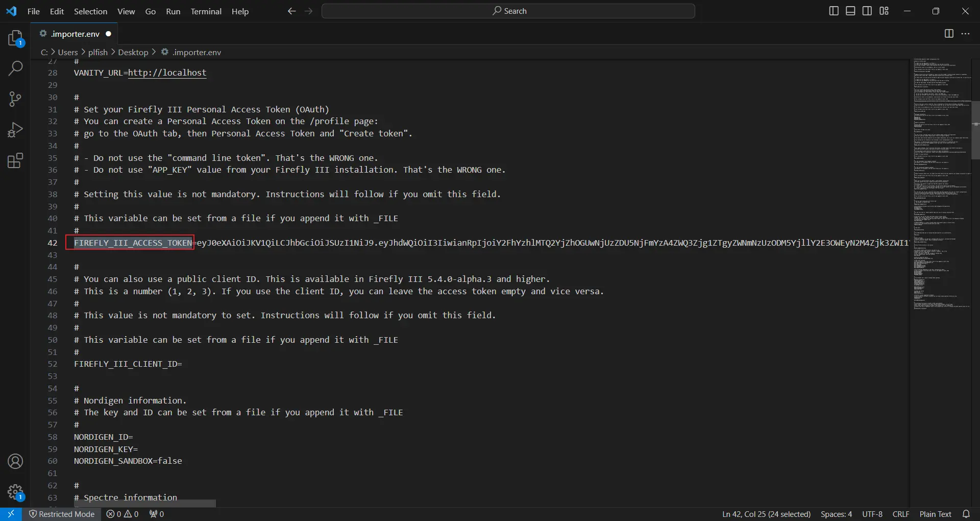The height and width of the screenshot is (521, 980).
Task: Go back with the left arrow
Action: pyautogui.click(x=291, y=11)
